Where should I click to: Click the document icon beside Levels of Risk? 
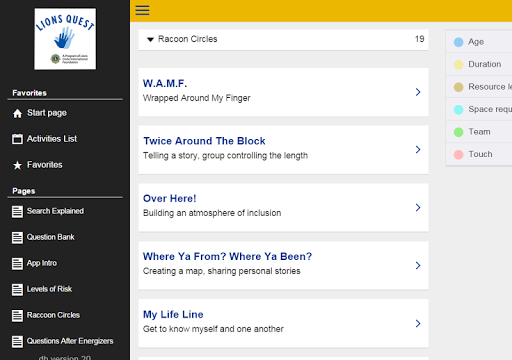17,290
